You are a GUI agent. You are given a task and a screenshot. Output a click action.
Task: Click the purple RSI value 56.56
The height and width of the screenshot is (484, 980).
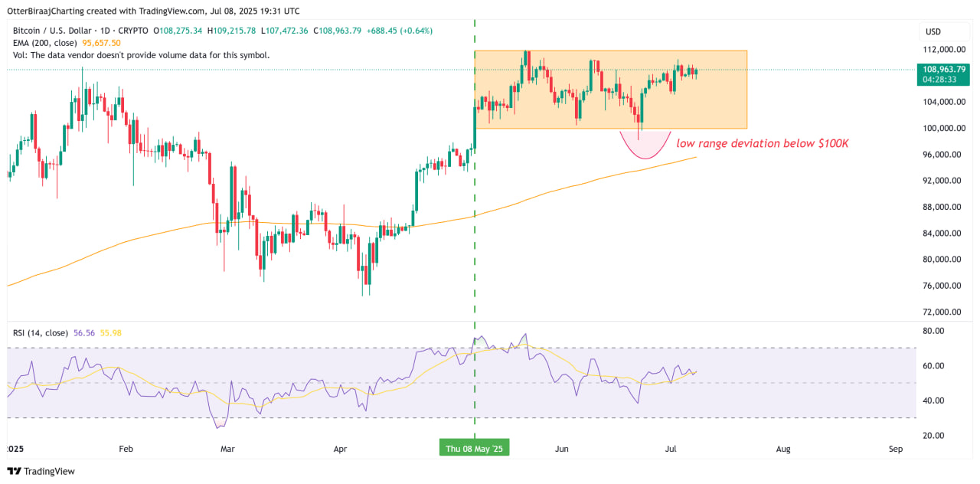[x=84, y=332]
